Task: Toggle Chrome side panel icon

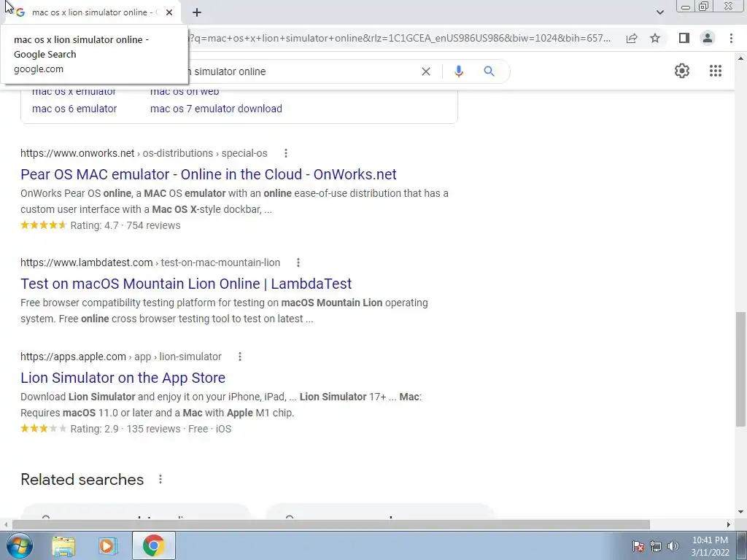Action: click(x=684, y=38)
